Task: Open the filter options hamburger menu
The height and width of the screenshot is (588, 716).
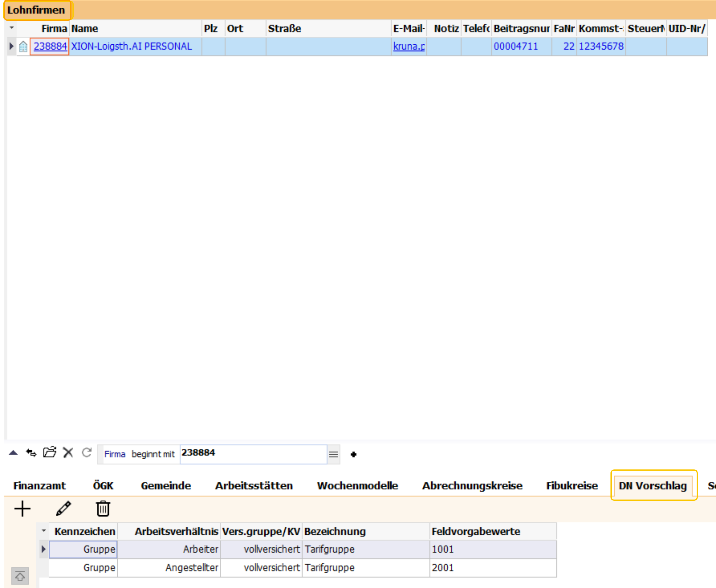Action: [x=334, y=454]
